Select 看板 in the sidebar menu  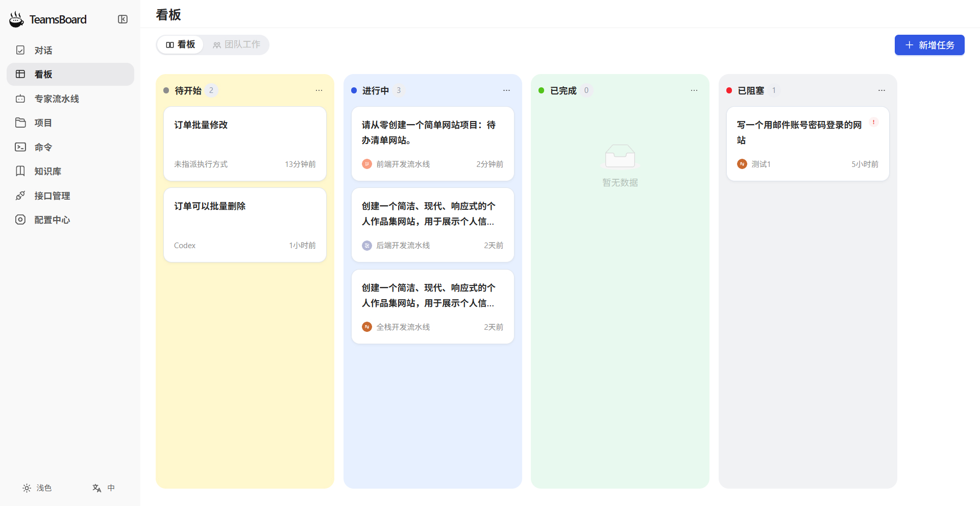70,75
